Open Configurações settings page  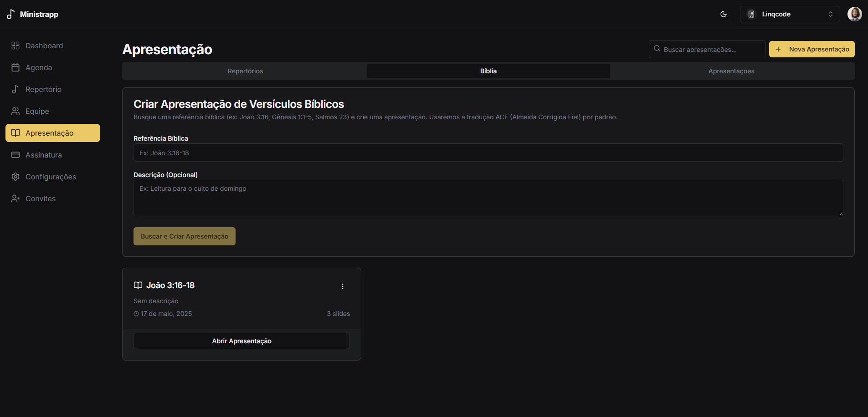[51, 177]
